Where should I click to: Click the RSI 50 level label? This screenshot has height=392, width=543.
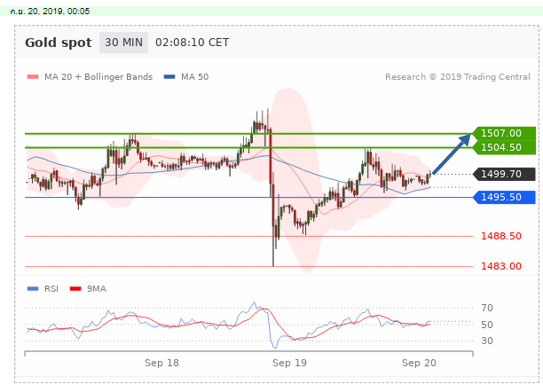pos(487,325)
